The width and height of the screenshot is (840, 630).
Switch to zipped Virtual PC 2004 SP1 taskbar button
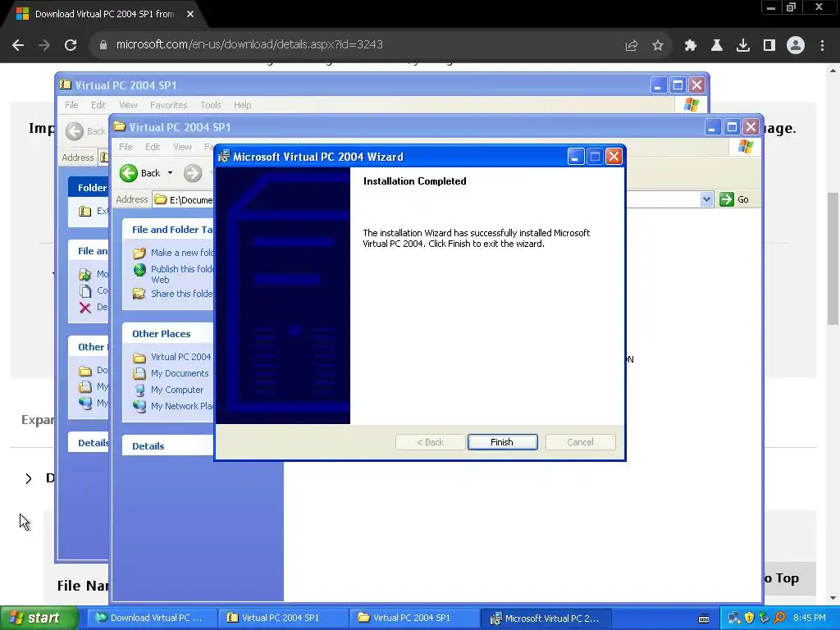(x=283, y=618)
